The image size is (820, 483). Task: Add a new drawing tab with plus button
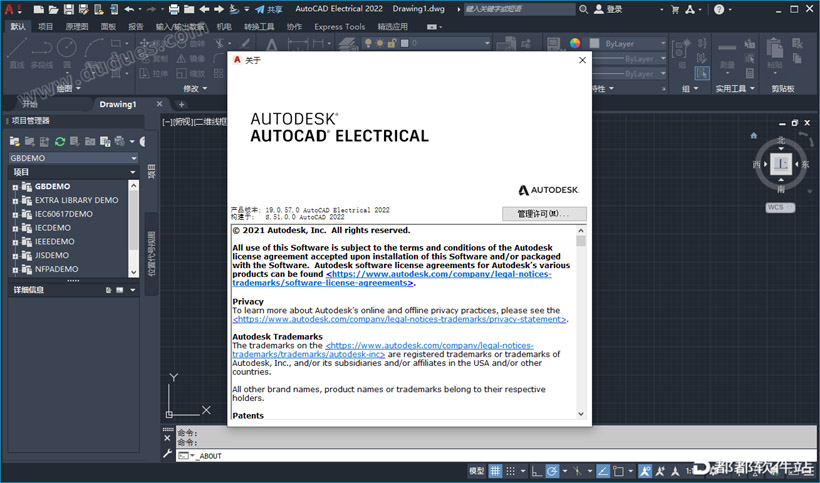click(x=181, y=104)
